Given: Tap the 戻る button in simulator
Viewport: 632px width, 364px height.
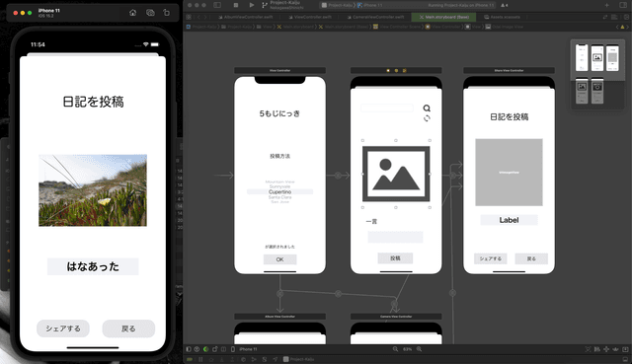Looking at the screenshot, I should pos(128,328).
